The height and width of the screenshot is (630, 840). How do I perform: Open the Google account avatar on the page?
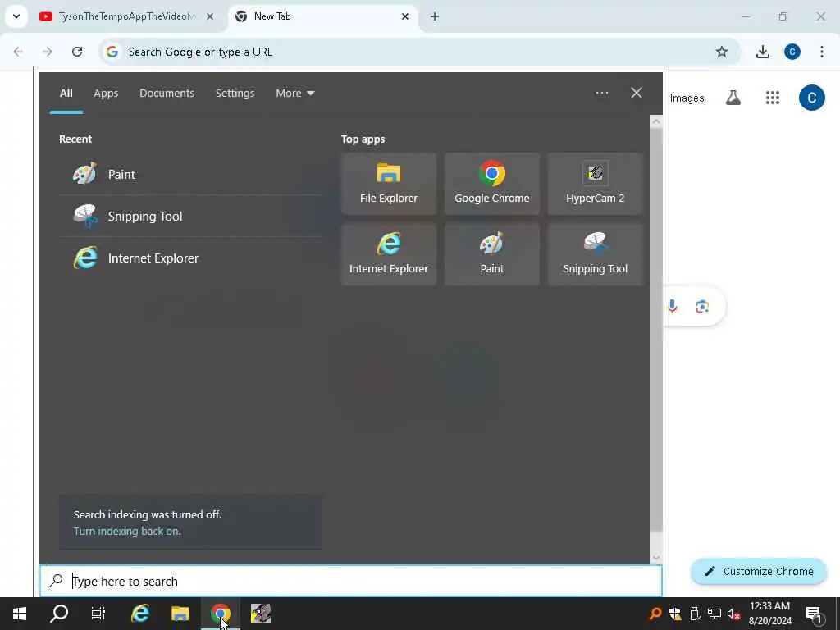point(811,98)
